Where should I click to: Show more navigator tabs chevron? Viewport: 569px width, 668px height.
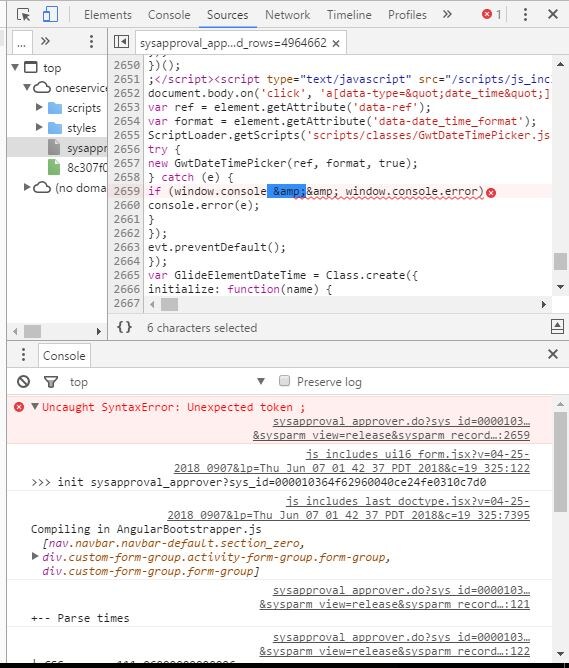pyautogui.click(x=45, y=41)
